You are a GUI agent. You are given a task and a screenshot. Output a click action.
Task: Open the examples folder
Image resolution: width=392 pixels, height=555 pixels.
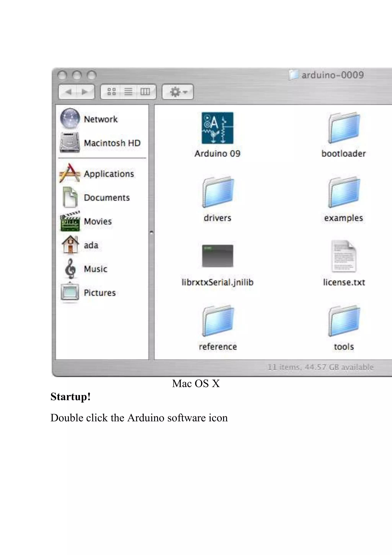pos(344,192)
